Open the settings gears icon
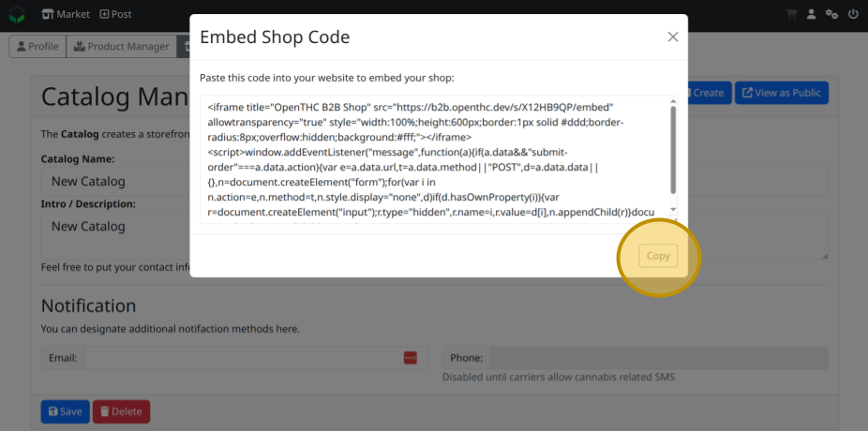Image resolution: width=868 pixels, height=431 pixels. (831, 14)
